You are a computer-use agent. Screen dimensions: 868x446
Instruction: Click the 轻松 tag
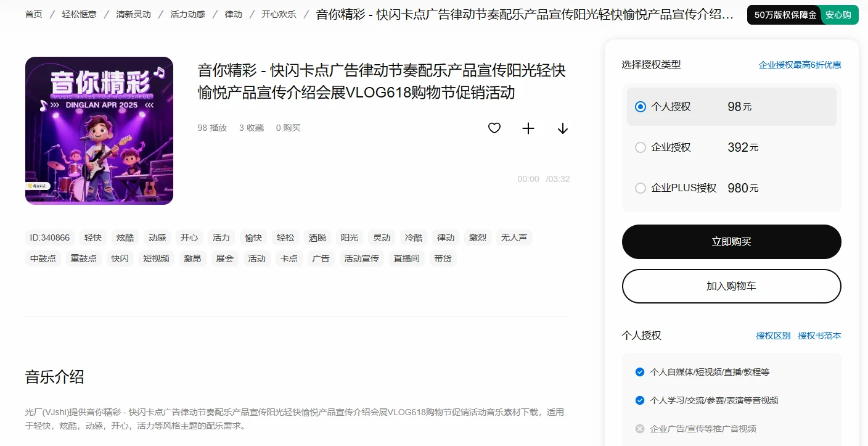285,237
